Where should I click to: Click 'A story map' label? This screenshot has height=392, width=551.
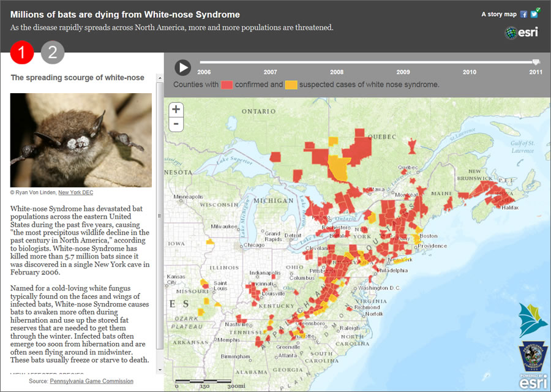[498, 15]
